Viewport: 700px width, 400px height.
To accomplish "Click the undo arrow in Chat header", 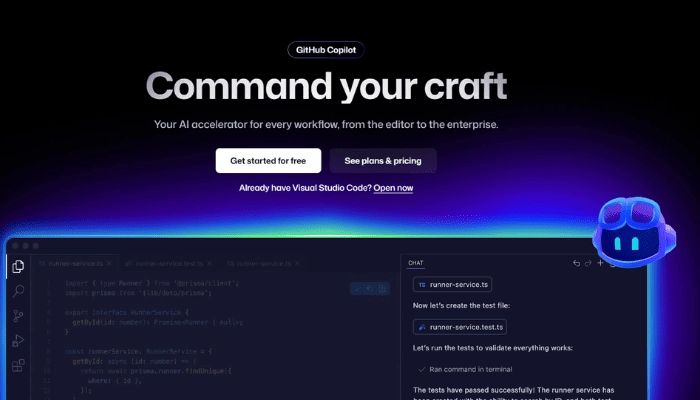I will [x=576, y=263].
